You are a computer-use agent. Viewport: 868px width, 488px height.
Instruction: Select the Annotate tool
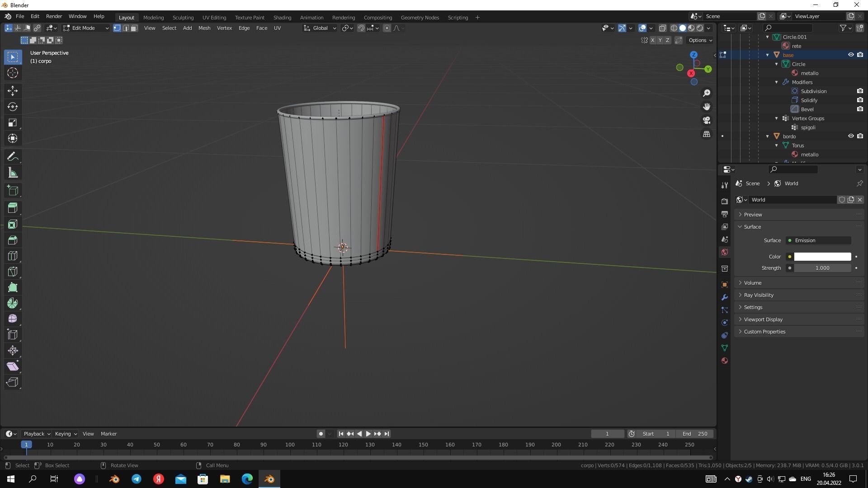(x=13, y=157)
